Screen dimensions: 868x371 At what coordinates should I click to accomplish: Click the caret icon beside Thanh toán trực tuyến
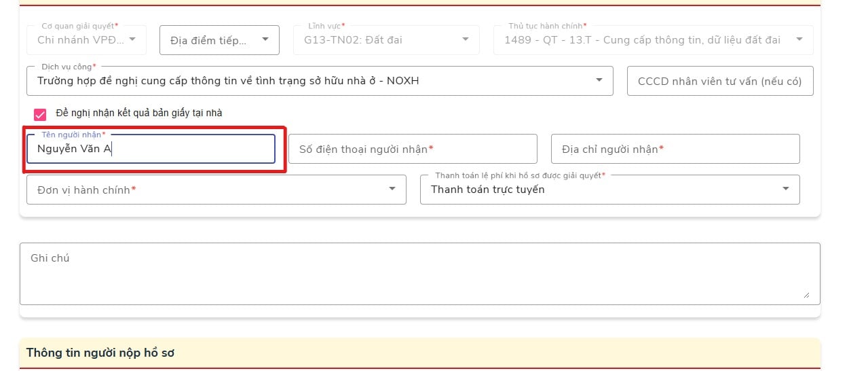(x=786, y=189)
